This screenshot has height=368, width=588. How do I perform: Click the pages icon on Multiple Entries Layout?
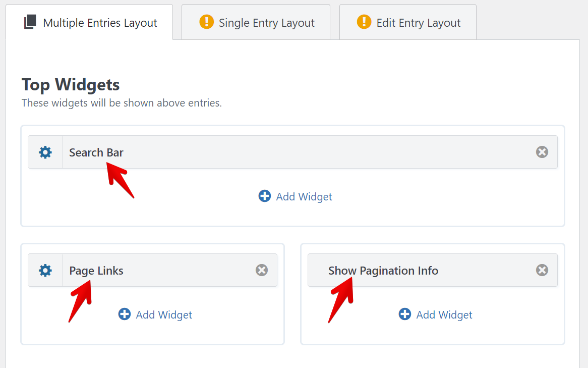[x=30, y=22]
